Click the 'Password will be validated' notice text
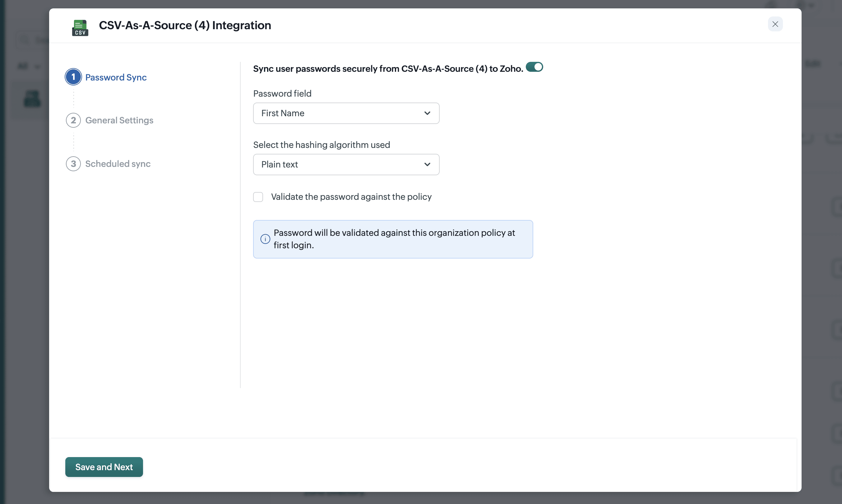 394,239
